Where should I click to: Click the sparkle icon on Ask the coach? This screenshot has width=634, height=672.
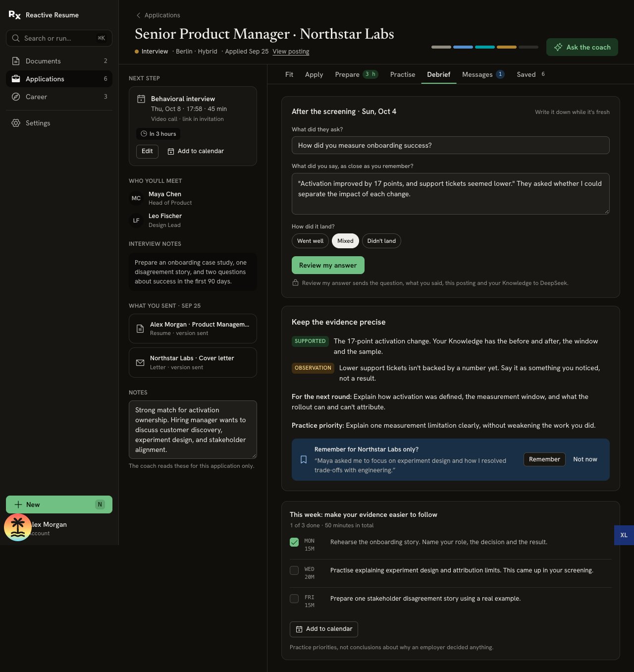click(558, 47)
